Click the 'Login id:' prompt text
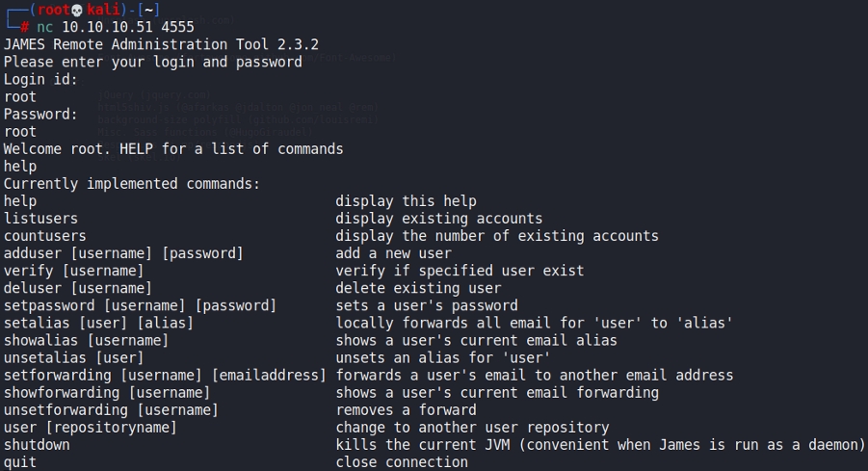This screenshot has width=868, height=471. [40, 79]
